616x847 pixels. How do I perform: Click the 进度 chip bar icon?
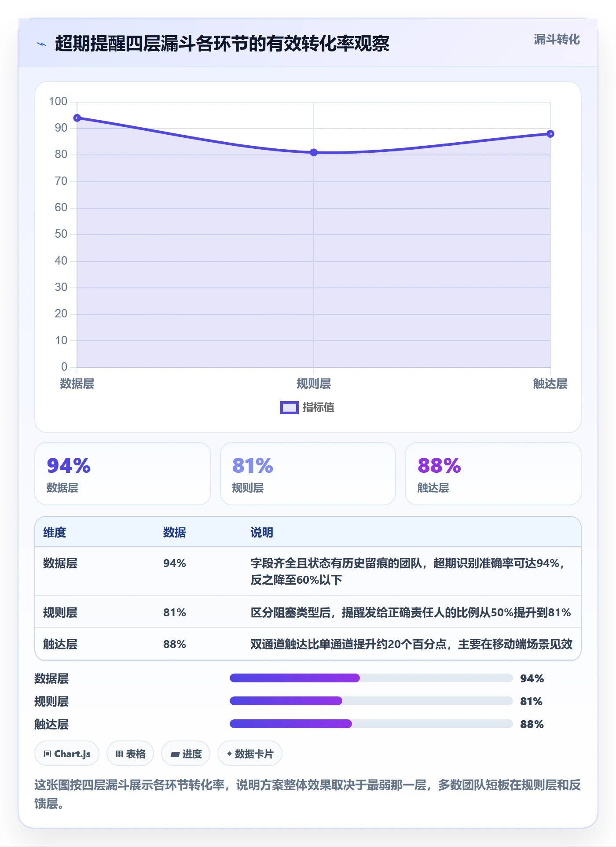(175, 754)
